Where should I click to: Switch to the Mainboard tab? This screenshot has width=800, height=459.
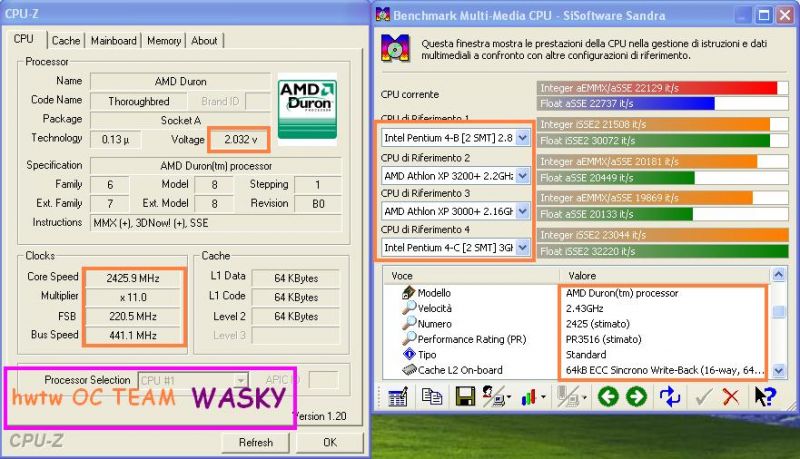113,41
